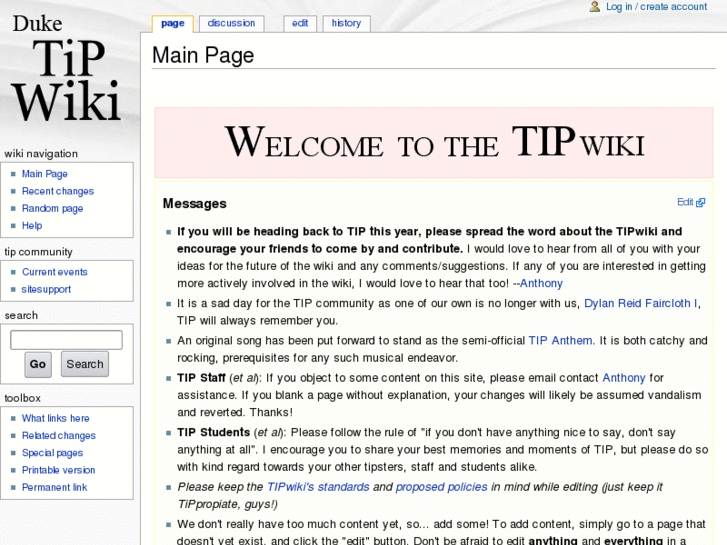This screenshot has width=727, height=545.
Task: Click Log in / create account link
Action: [656, 6]
